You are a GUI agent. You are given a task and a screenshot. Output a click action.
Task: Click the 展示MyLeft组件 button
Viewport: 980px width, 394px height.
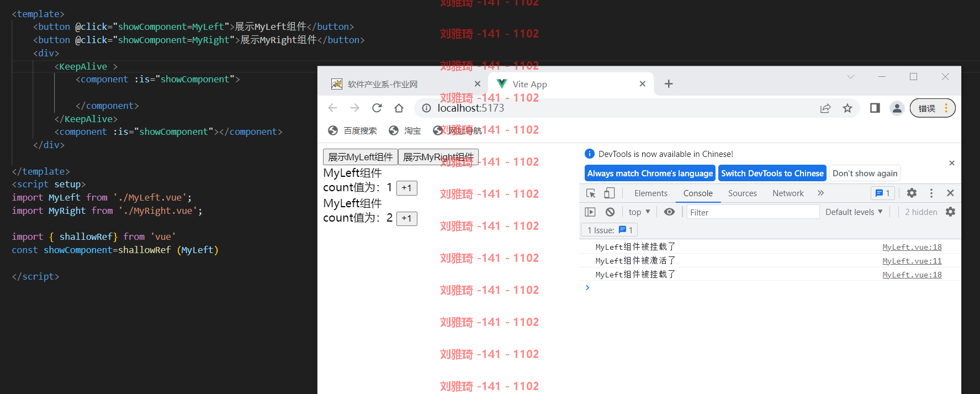pyautogui.click(x=360, y=157)
